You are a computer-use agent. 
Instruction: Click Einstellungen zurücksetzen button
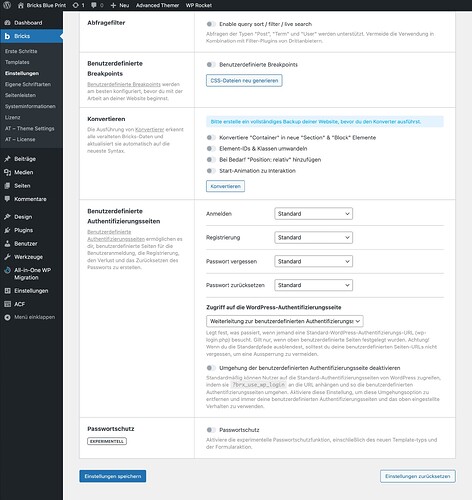[418, 476]
